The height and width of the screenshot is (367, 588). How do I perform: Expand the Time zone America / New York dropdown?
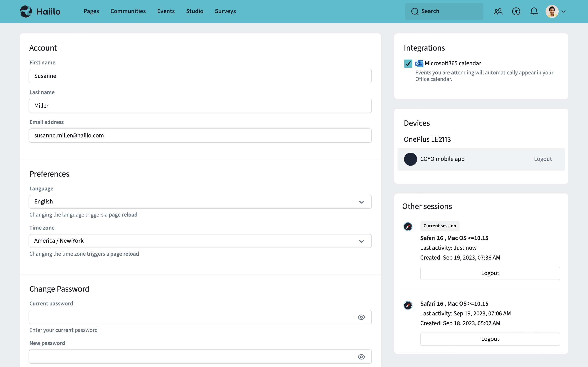tap(200, 241)
